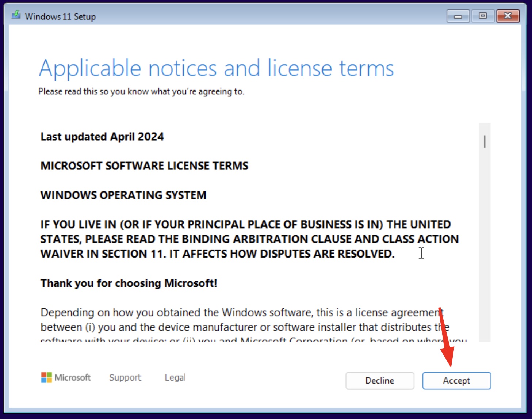This screenshot has height=419, width=532.
Task: Decline the license terms
Action: coord(380,381)
